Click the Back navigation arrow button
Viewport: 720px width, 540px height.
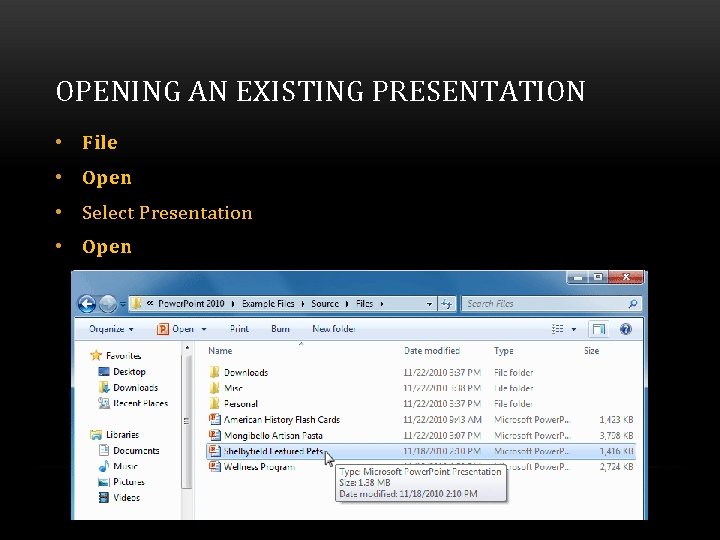tap(87, 304)
